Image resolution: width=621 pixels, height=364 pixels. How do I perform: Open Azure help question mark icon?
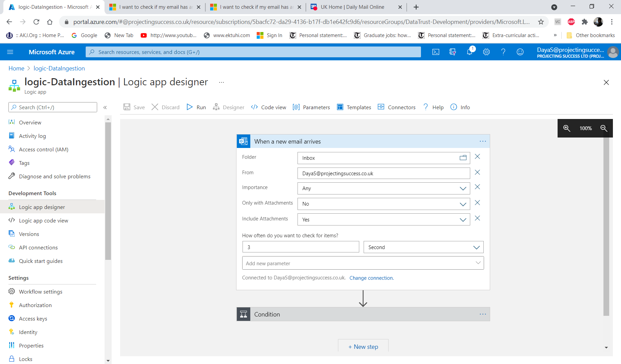(x=503, y=52)
